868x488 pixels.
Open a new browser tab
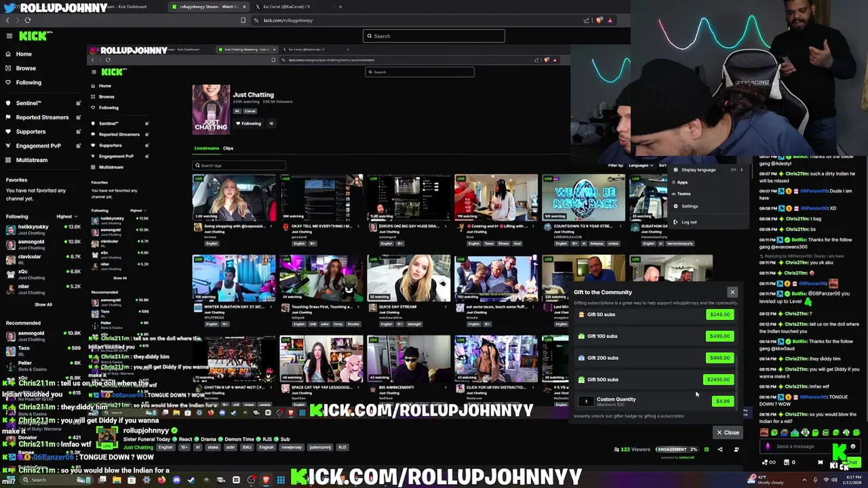click(340, 7)
